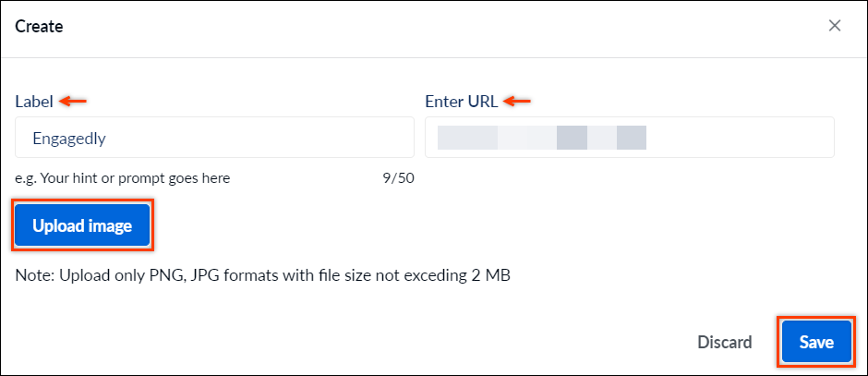Click the Label field caption
This screenshot has width=868, height=376.
pyautogui.click(x=34, y=102)
